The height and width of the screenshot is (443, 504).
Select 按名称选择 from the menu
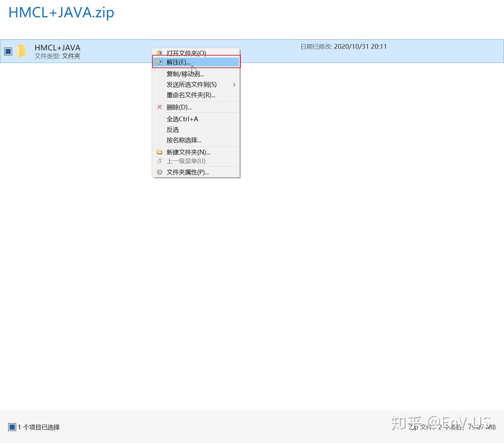(x=184, y=140)
